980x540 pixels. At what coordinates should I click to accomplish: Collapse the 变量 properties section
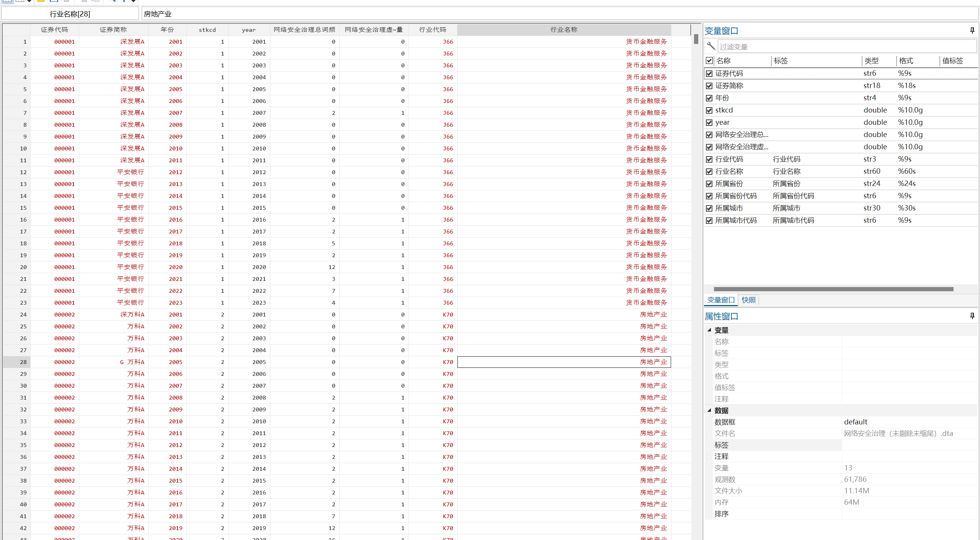pyautogui.click(x=709, y=330)
